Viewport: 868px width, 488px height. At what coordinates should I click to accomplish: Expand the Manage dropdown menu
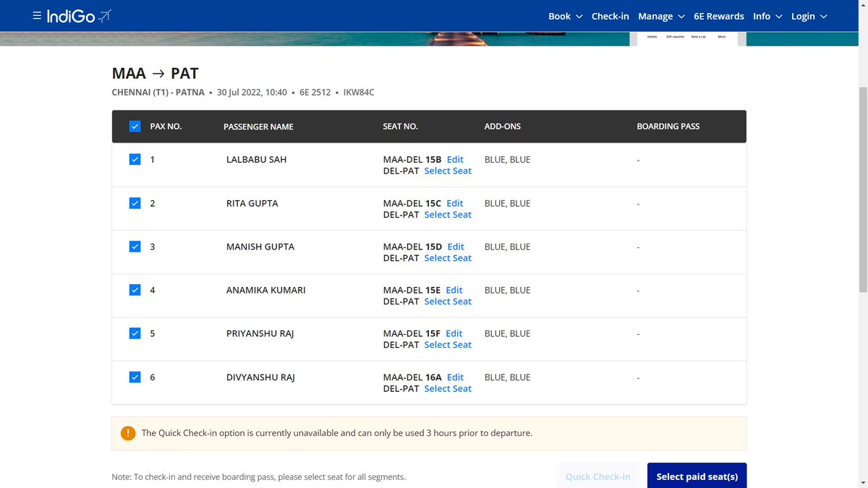[661, 16]
